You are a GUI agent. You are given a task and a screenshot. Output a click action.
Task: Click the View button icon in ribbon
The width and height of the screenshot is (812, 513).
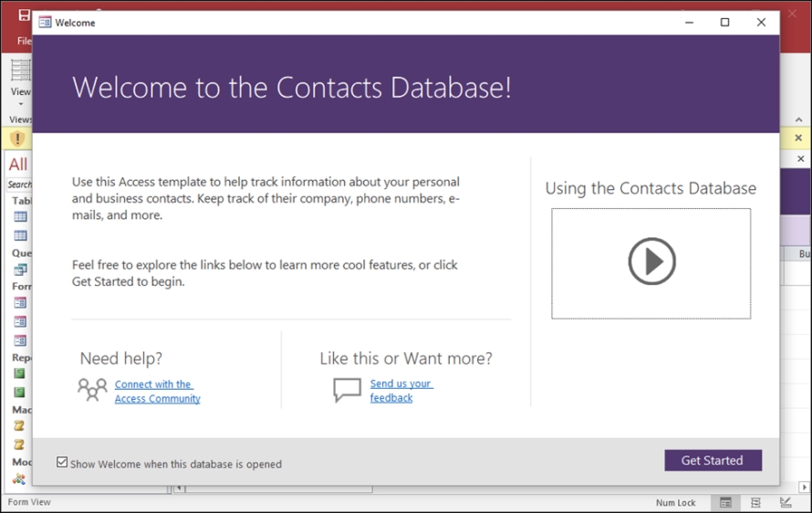(x=21, y=70)
